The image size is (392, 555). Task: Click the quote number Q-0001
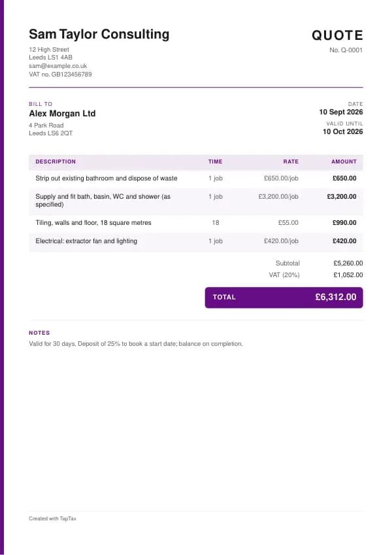(x=346, y=50)
